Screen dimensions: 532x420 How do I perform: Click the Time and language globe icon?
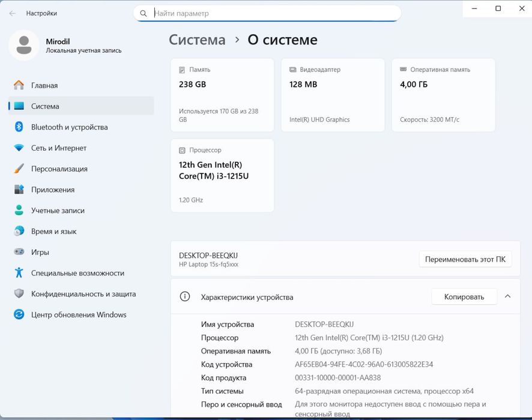point(19,231)
